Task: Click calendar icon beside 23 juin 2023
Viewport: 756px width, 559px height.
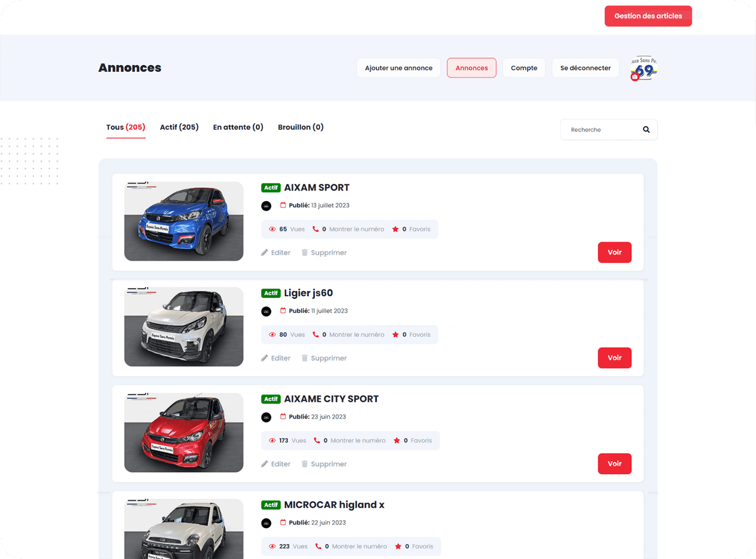Action: point(283,416)
